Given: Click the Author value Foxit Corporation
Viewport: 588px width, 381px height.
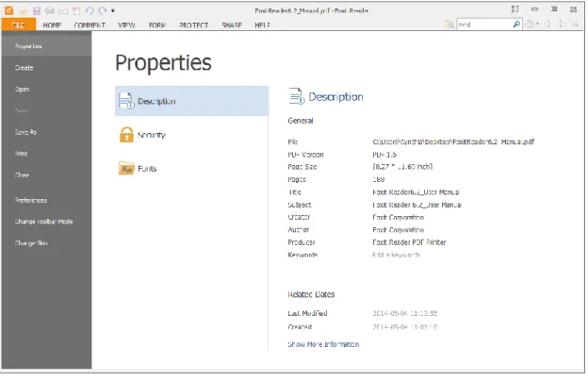Looking at the screenshot, I should click(x=399, y=230).
